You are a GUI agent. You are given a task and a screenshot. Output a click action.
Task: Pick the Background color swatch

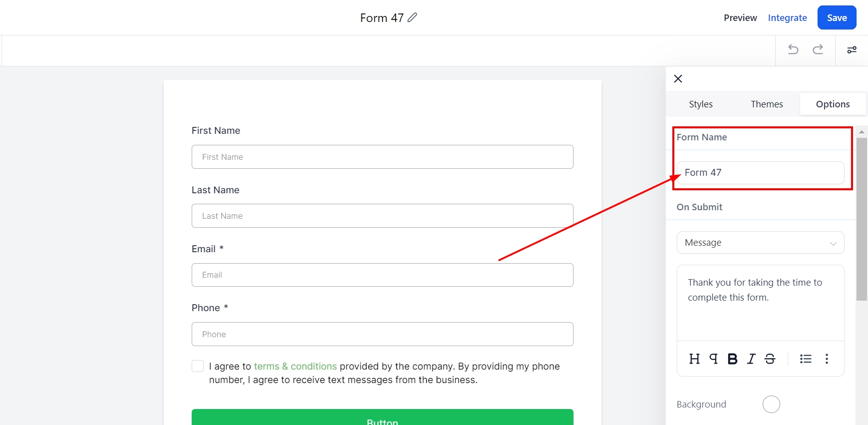tap(771, 404)
